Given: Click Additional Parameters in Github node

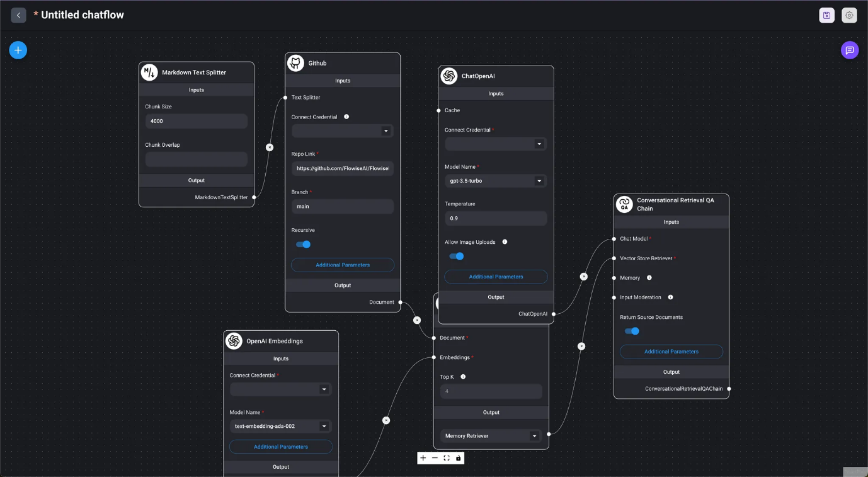Looking at the screenshot, I should click(343, 265).
